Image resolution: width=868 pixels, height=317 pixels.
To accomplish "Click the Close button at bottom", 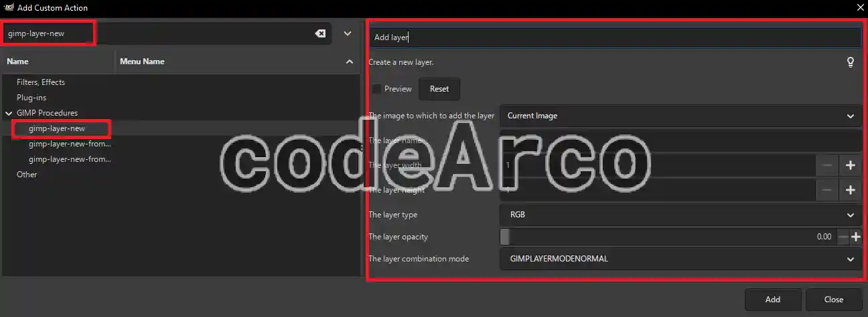I will coord(834,300).
